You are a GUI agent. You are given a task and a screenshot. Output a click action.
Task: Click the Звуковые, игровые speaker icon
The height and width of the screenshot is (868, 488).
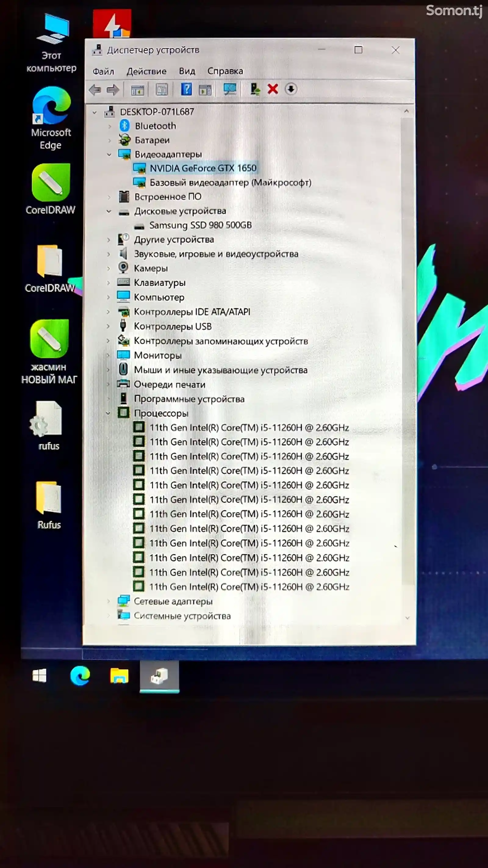[123, 253]
